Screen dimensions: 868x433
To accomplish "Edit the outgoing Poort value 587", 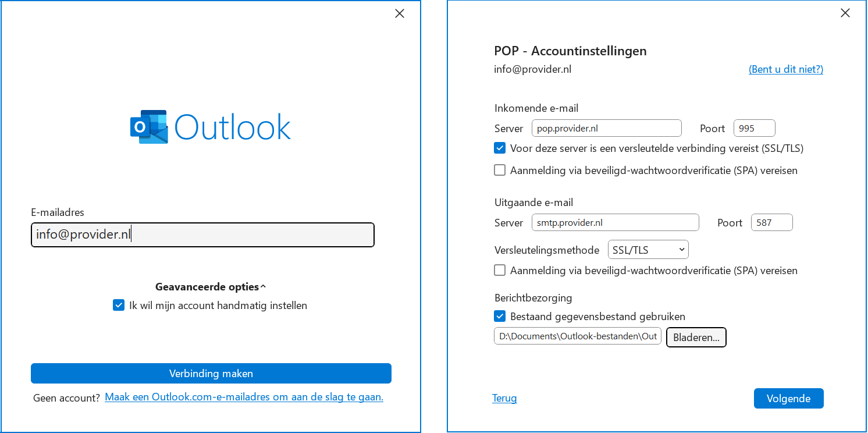I will pos(771,222).
